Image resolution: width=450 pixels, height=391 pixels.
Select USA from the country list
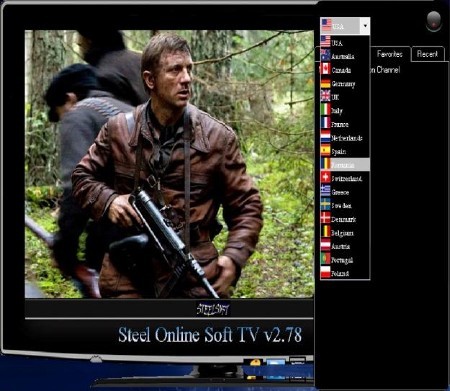[345, 42]
